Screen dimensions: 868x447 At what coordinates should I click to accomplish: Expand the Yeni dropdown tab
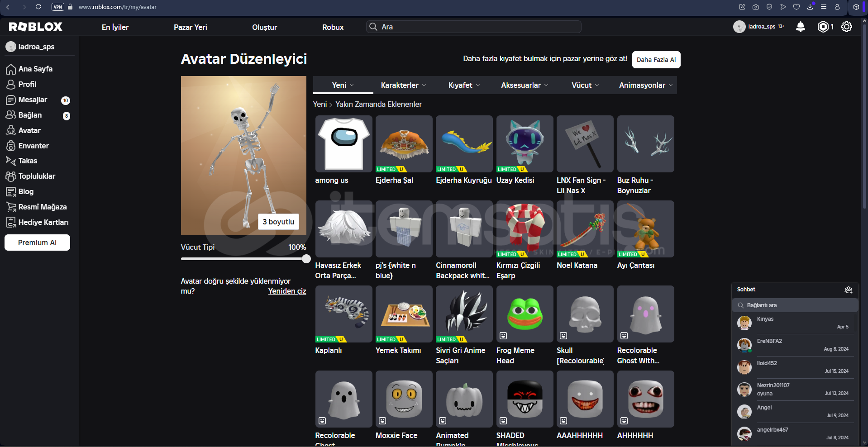click(x=343, y=85)
